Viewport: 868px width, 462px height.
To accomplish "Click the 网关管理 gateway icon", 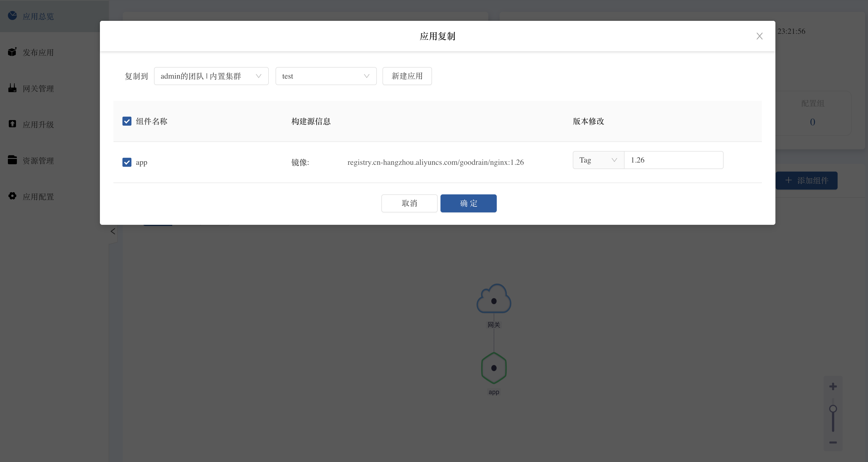I will pyautogui.click(x=12, y=88).
